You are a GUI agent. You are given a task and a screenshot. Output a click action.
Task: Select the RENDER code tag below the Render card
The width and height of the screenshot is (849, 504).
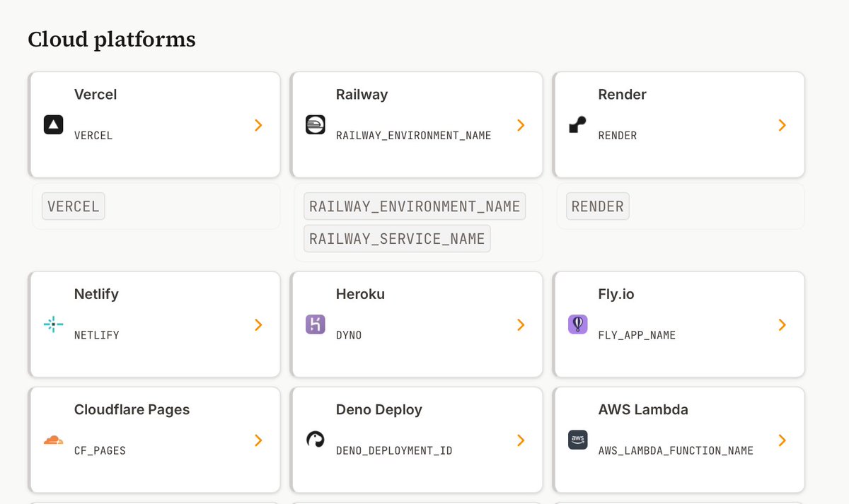point(598,206)
